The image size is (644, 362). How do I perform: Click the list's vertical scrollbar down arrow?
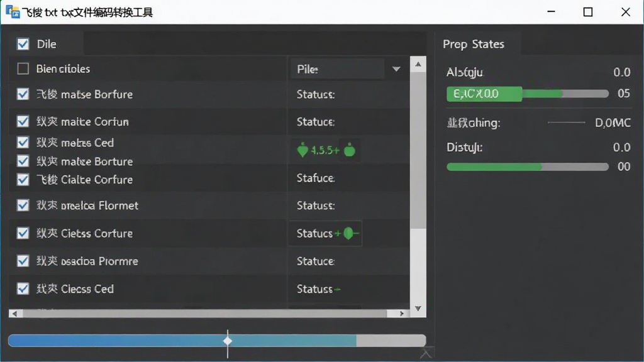click(x=418, y=308)
